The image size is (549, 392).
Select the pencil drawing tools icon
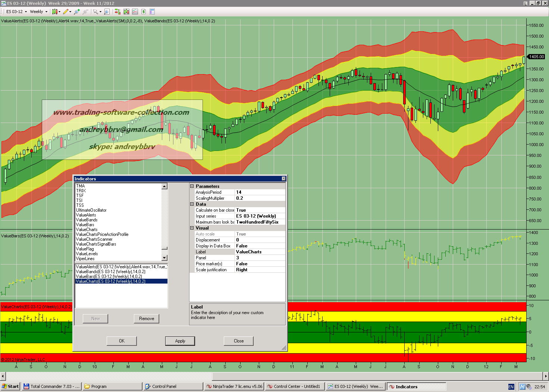tap(66, 12)
